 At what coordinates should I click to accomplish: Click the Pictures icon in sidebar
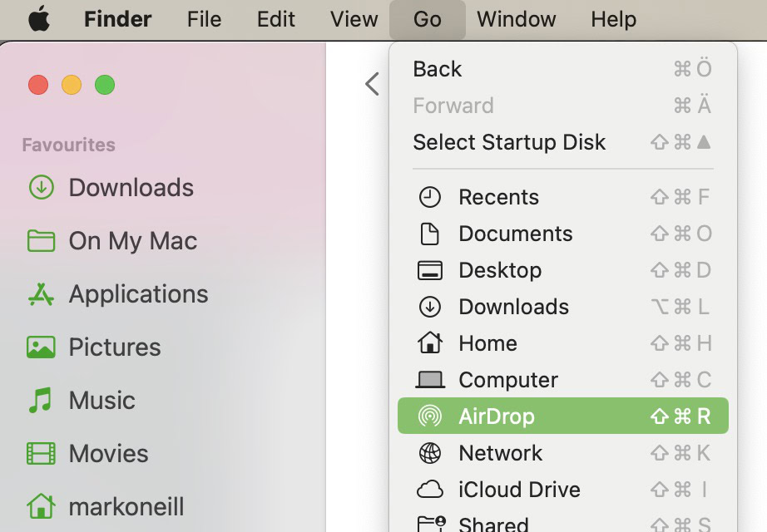point(41,347)
